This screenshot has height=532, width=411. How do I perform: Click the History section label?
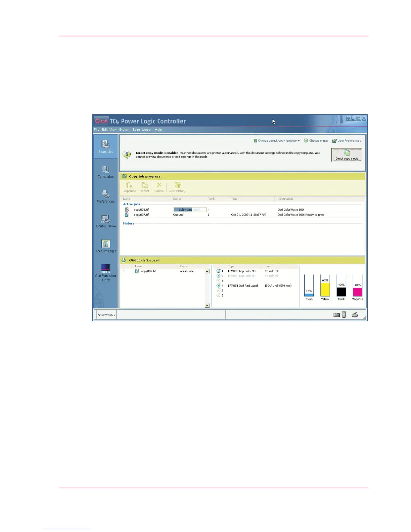129,223
